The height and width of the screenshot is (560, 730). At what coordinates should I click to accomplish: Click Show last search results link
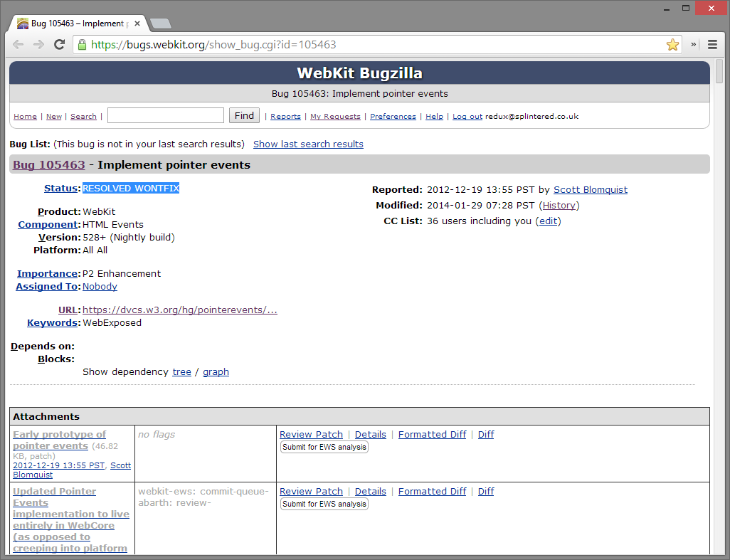pyautogui.click(x=308, y=144)
